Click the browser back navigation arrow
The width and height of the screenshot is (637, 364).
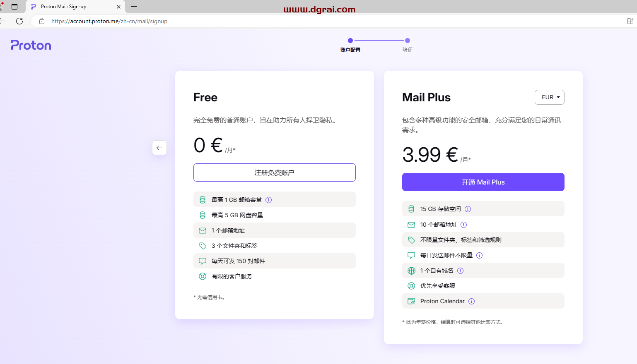(2, 21)
